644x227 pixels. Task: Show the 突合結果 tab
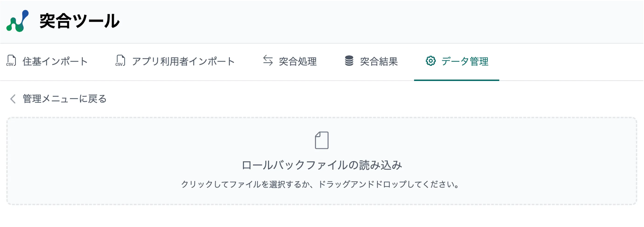379,61
